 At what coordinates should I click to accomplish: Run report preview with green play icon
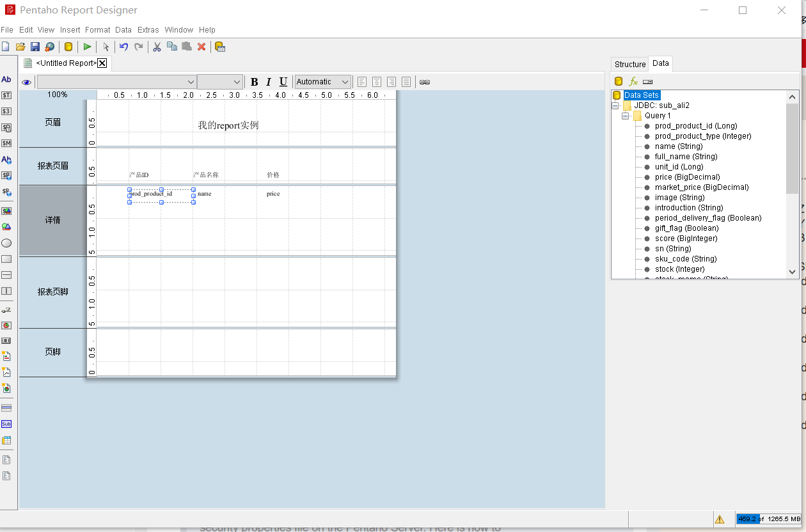click(x=88, y=47)
